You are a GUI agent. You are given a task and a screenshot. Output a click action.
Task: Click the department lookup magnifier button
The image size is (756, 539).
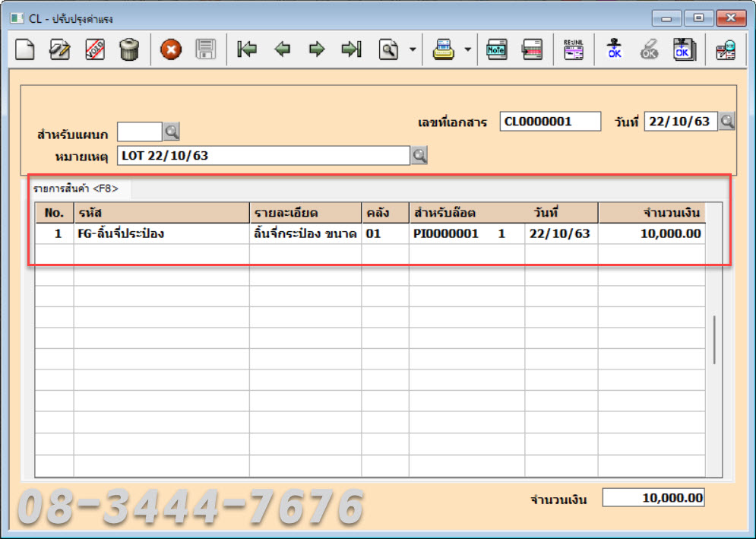172,132
